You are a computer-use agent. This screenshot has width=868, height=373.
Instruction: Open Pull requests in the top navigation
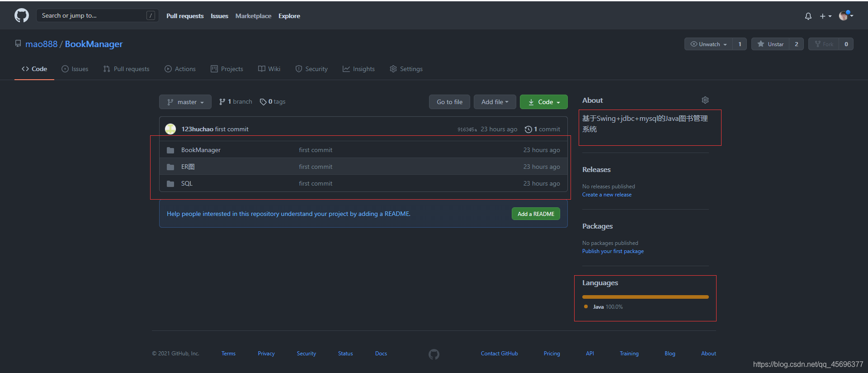coord(185,16)
